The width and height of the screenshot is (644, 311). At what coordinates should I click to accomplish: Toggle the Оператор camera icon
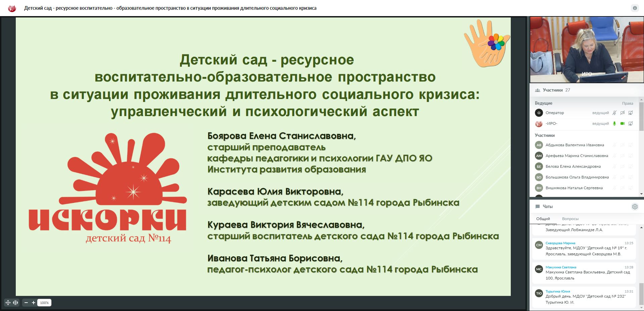(x=623, y=113)
